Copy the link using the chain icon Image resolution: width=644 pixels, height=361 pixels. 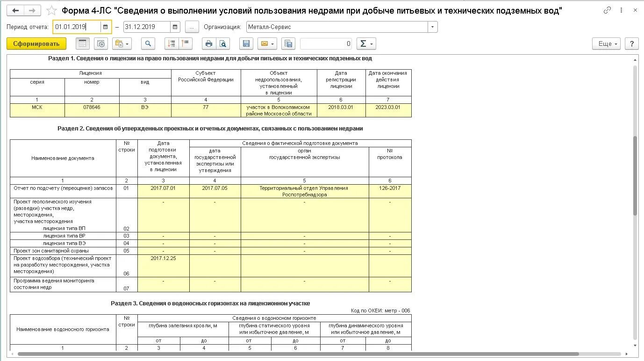pos(607,10)
